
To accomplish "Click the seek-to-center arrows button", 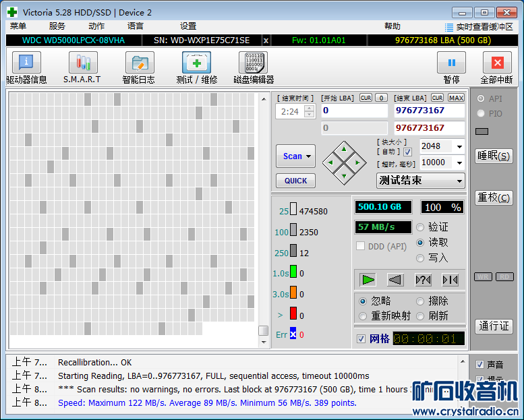I will pos(450,280).
